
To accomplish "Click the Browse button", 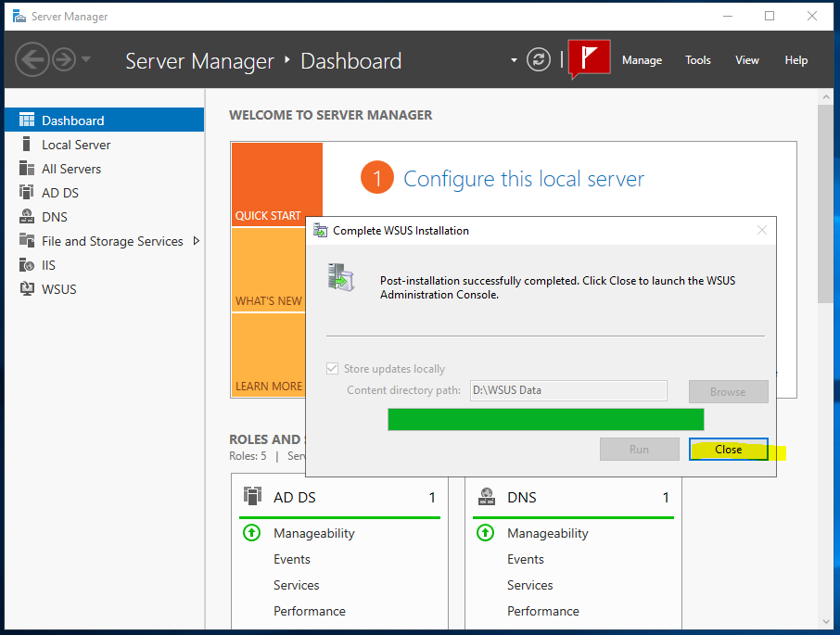I will point(728,391).
